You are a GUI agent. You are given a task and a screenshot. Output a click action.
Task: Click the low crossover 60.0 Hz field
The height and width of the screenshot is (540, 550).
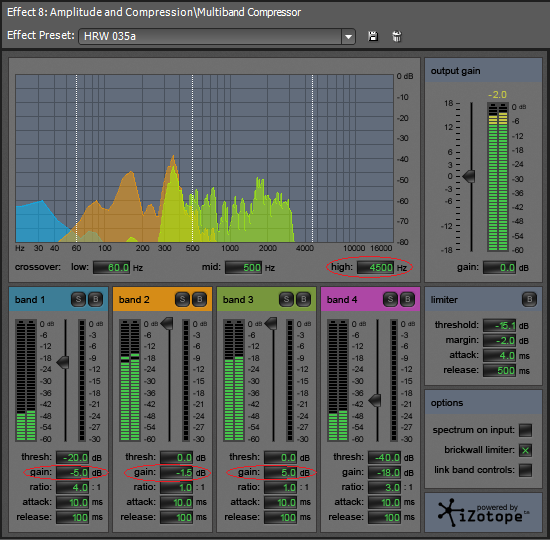click(x=112, y=267)
